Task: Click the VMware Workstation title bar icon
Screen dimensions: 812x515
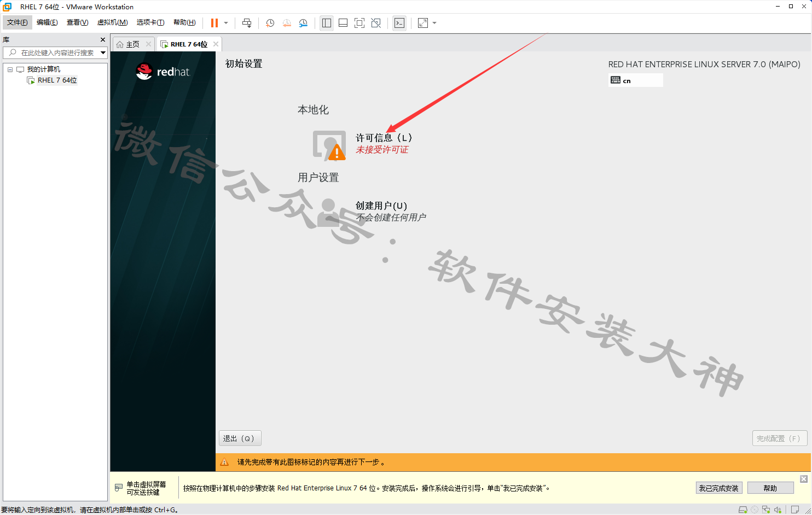Action: [x=7, y=7]
